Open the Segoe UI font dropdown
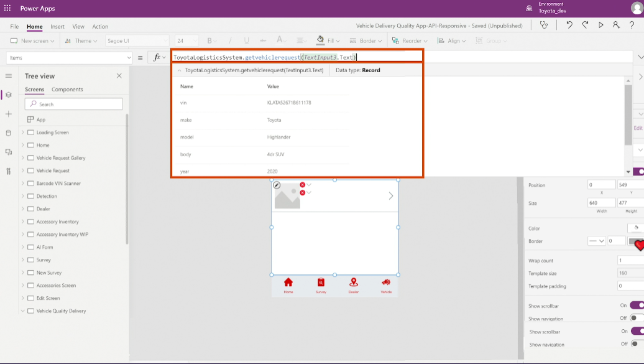Viewport: 644px width, 364px height. (136, 41)
